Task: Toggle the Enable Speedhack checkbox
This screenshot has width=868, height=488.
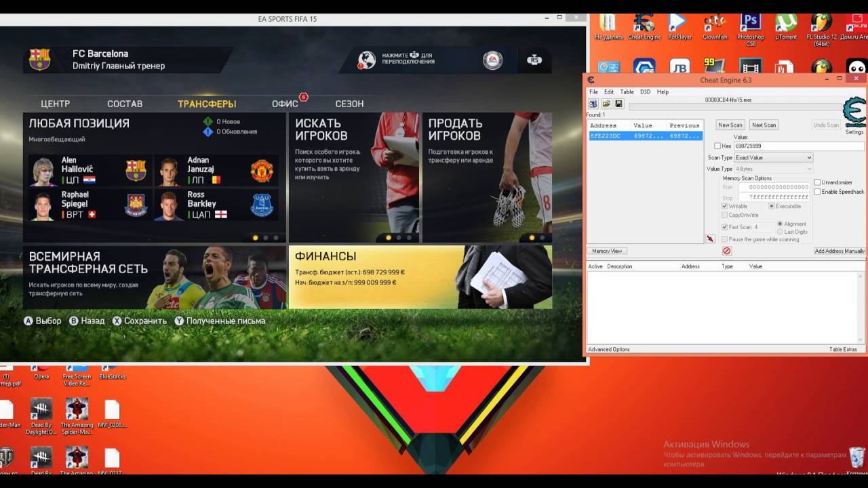Action: click(x=817, y=192)
